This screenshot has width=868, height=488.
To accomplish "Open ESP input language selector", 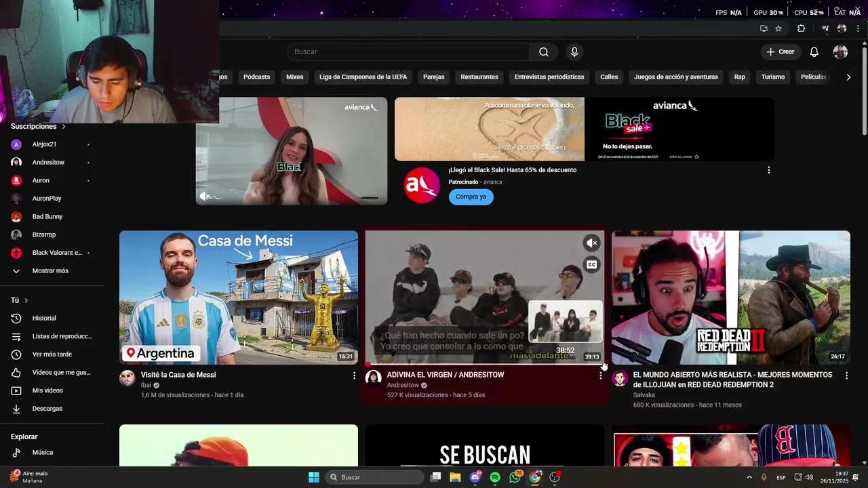I will tap(781, 477).
